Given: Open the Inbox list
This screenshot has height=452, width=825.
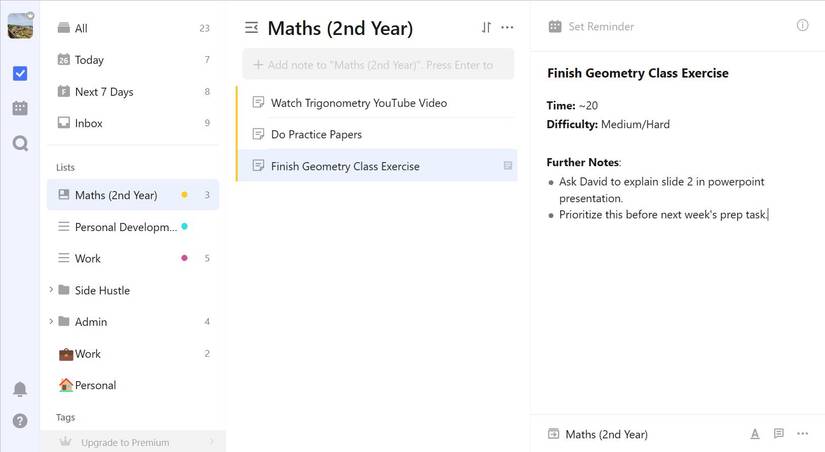Looking at the screenshot, I should 133,123.
